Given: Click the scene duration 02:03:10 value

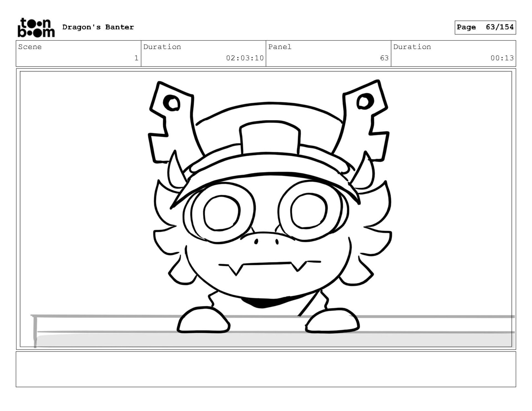Looking at the screenshot, I should (x=245, y=58).
